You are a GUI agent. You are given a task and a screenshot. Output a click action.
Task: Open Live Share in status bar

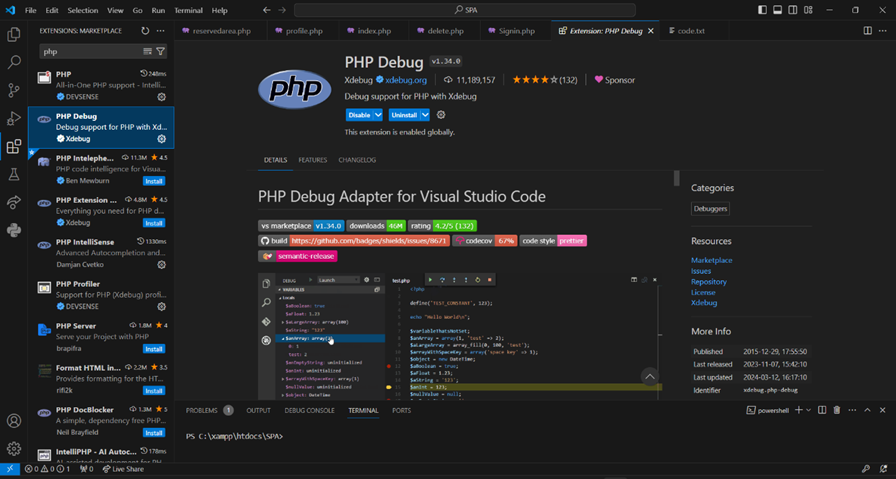pyautogui.click(x=123, y=469)
